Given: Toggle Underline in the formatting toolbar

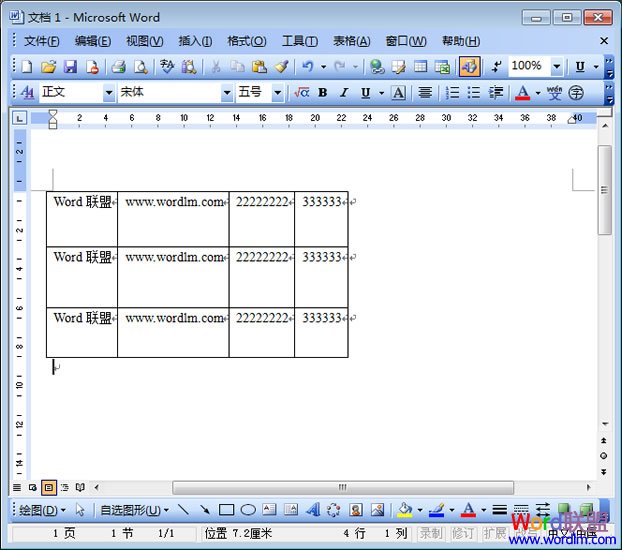Looking at the screenshot, I should (x=365, y=92).
